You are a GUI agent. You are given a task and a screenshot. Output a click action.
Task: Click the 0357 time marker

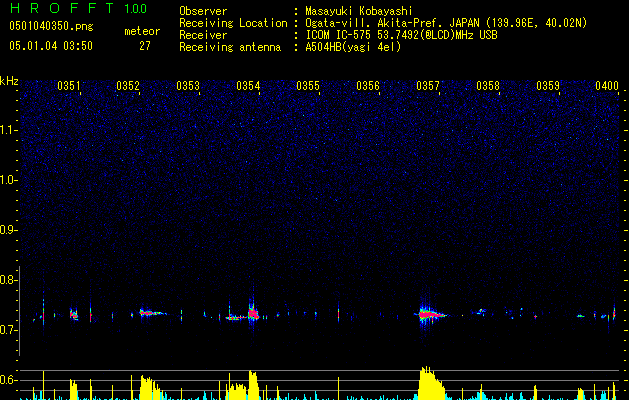point(428,86)
